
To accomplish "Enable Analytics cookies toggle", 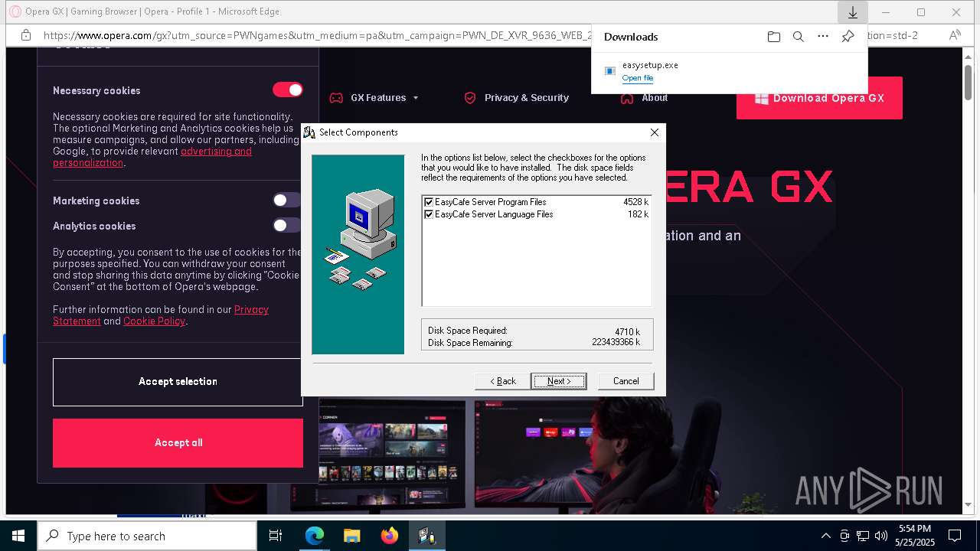I will click(287, 225).
